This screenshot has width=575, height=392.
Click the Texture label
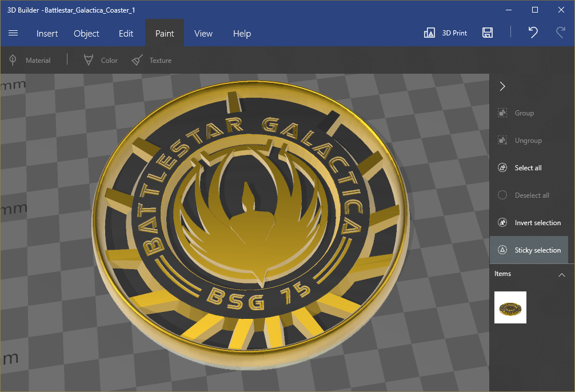pyautogui.click(x=160, y=61)
